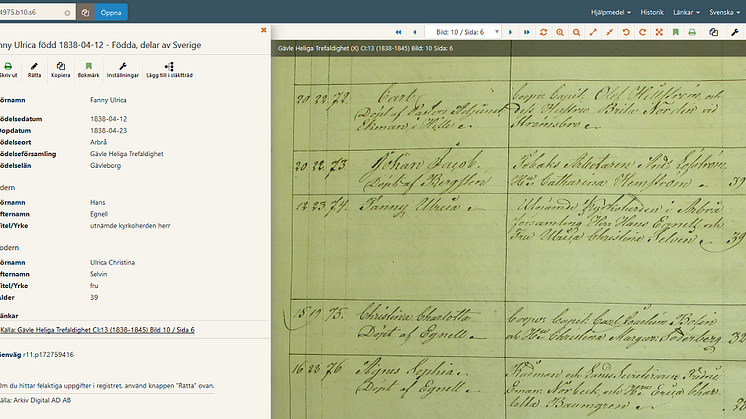
Task: Click the child's name Fanny Ulrica
Action: (108, 100)
